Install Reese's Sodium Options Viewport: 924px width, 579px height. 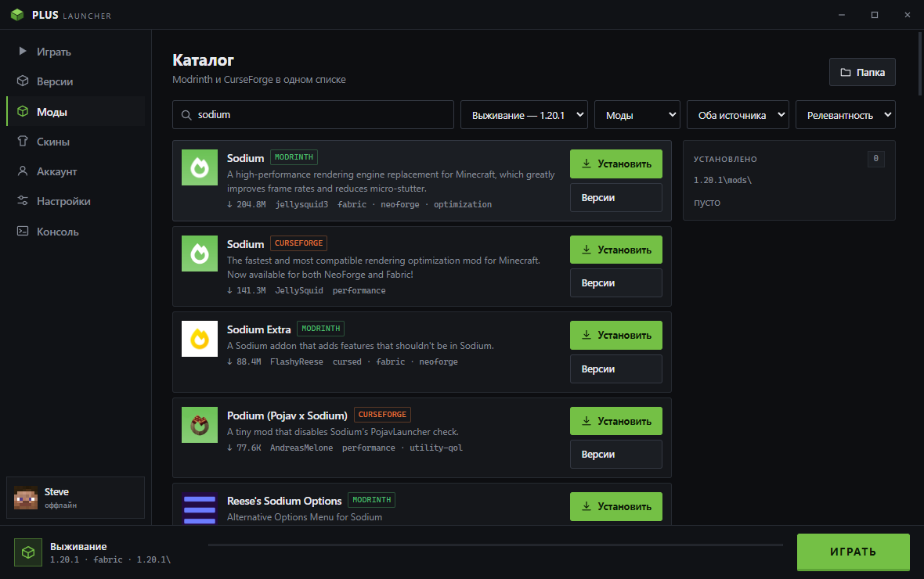click(x=615, y=506)
